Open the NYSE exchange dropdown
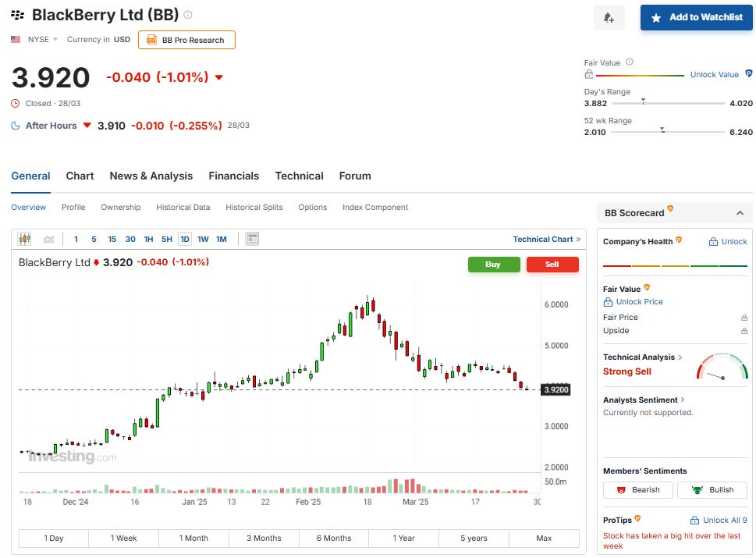756x558 pixels. click(x=42, y=39)
